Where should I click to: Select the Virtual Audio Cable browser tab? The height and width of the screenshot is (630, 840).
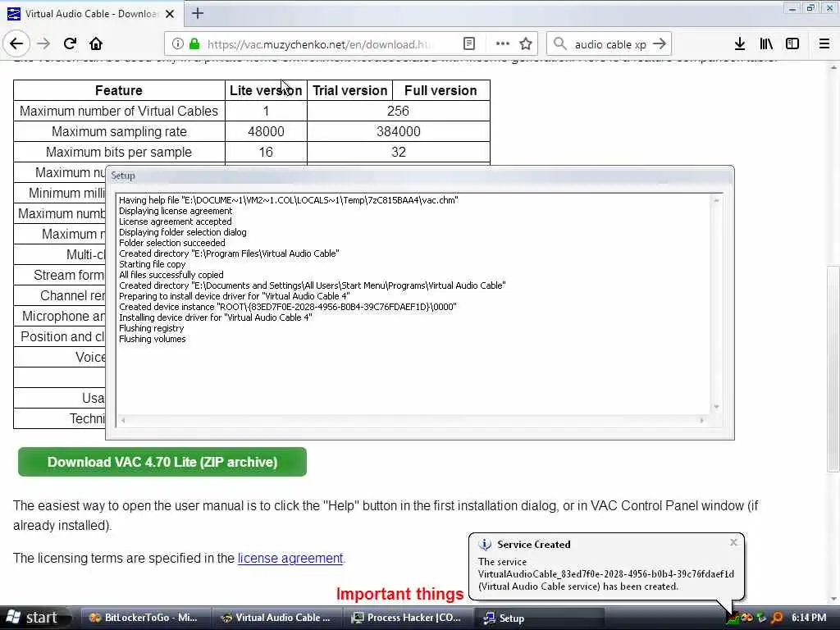click(91, 14)
